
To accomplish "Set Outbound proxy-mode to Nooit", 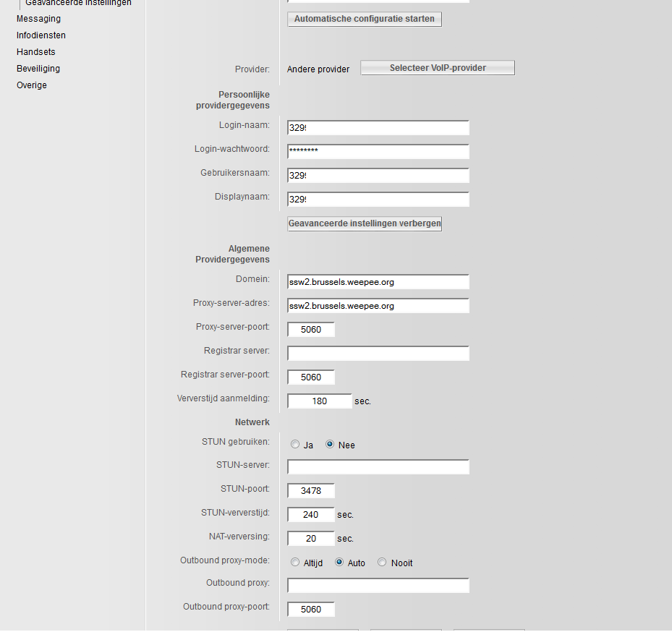I will click(383, 563).
